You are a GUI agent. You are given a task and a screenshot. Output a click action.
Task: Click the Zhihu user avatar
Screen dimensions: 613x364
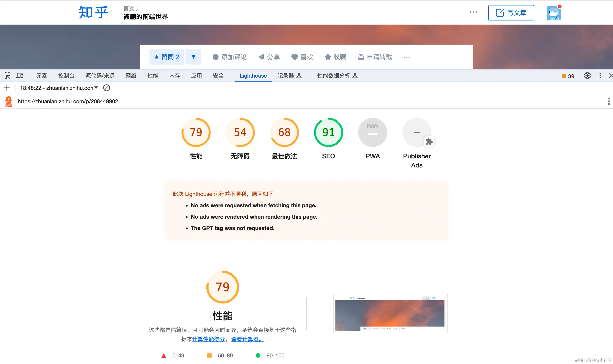point(554,13)
